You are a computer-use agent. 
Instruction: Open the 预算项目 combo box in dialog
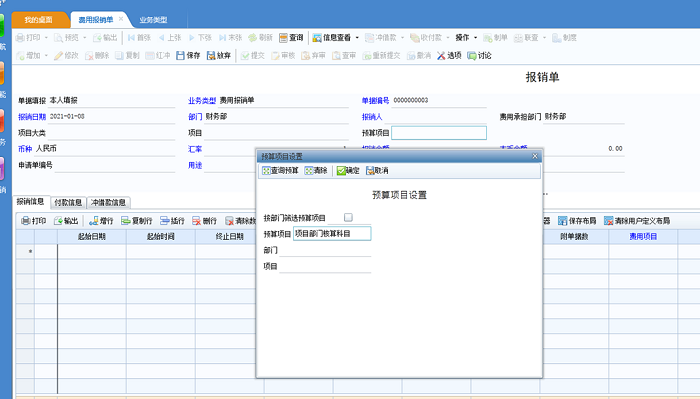(332, 233)
